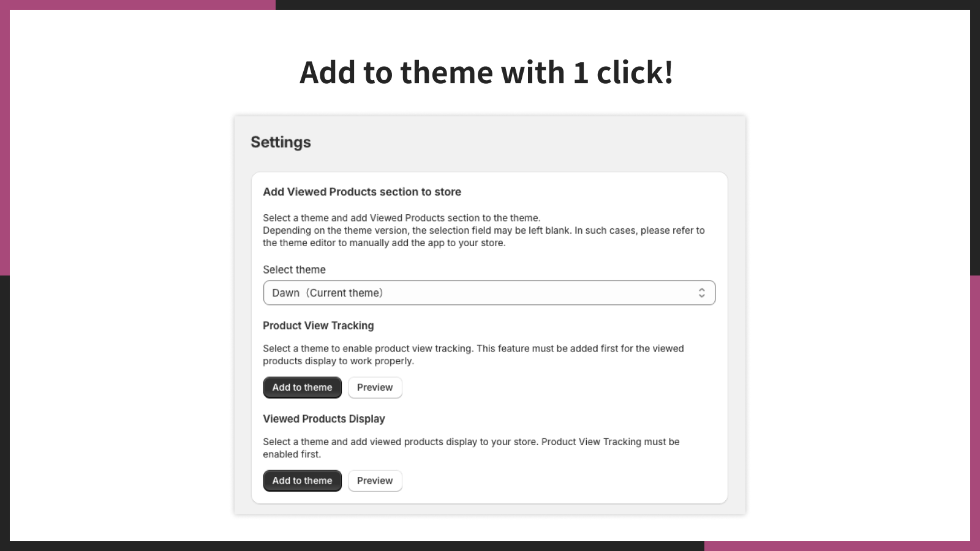Click the "Select theme" label

(294, 269)
